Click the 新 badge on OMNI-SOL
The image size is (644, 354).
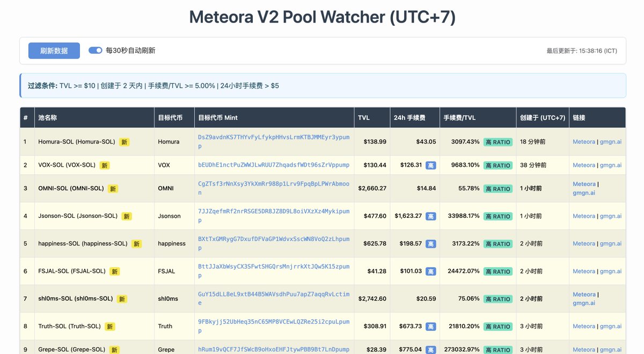point(113,189)
